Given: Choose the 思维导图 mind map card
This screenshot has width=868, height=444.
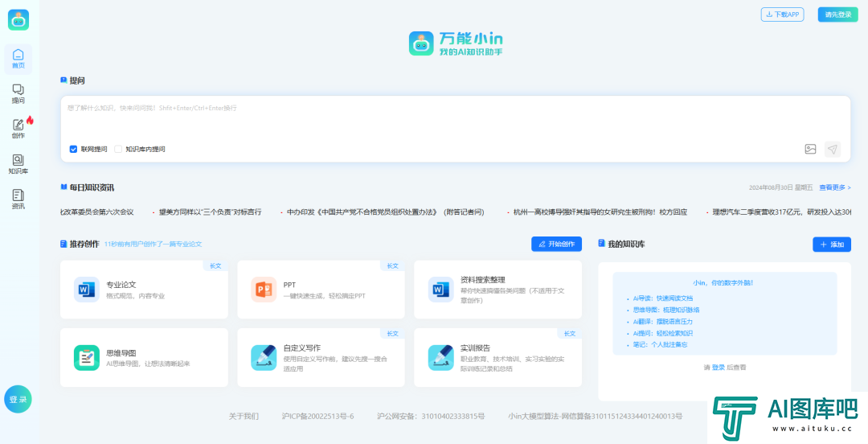Looking at the screenshot, I should coord(144,358).
